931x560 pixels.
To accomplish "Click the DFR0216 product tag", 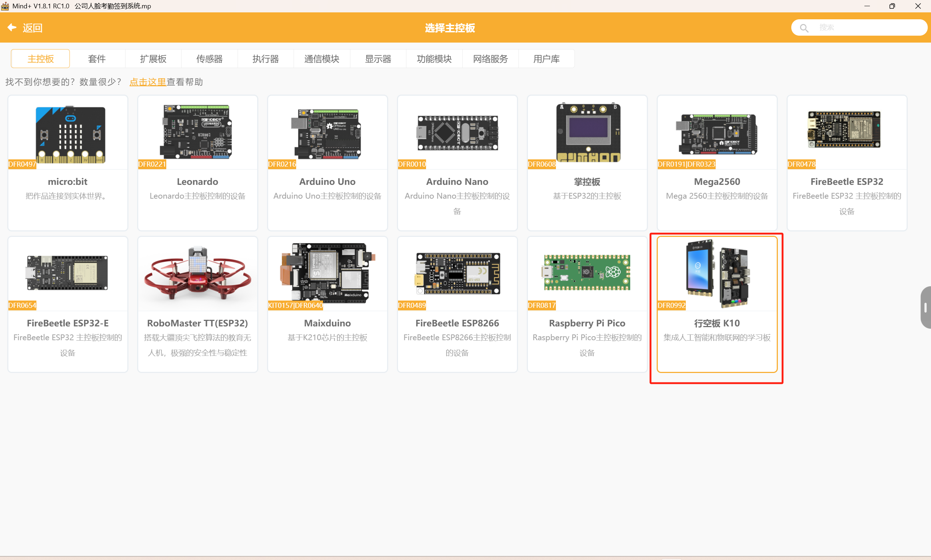I will pos(282,164).
